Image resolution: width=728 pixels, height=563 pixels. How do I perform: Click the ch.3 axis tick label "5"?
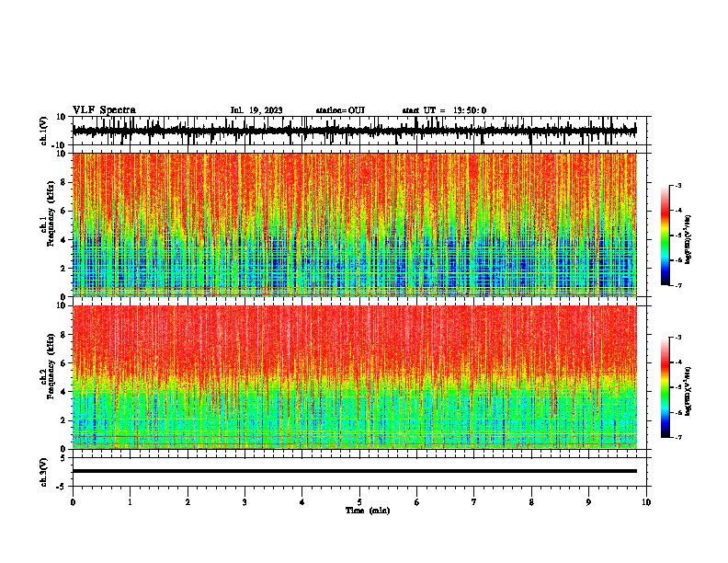(63, 458)
